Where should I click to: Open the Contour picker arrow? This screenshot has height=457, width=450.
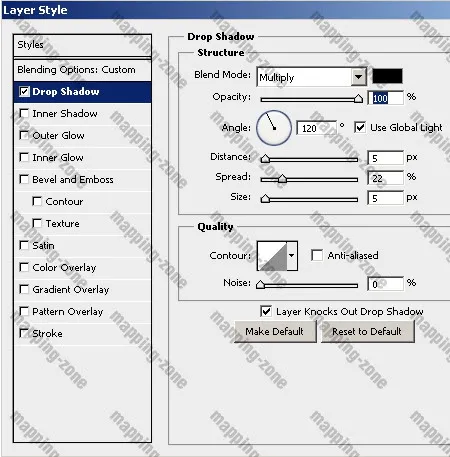(292, 256)
